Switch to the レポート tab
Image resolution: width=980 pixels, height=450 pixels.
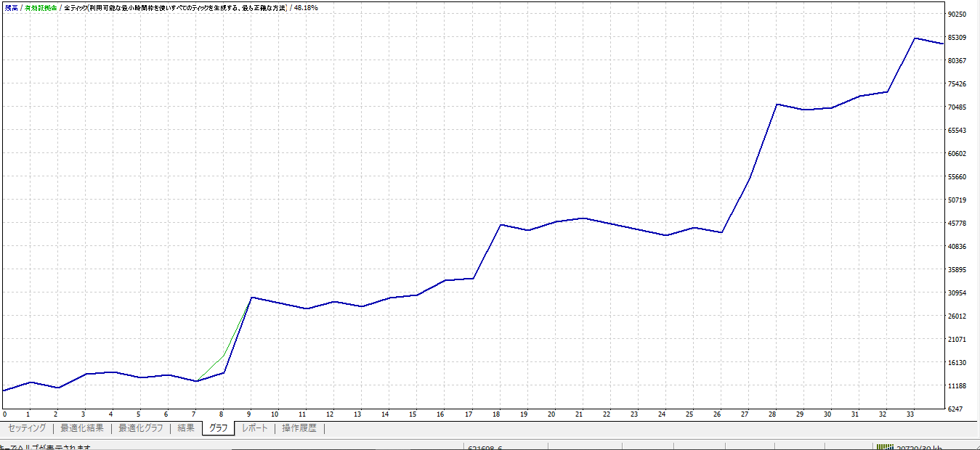[255, 428]
